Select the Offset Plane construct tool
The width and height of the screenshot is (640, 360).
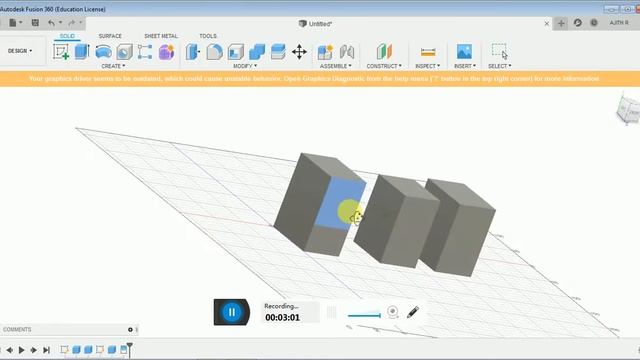point(384,52)
